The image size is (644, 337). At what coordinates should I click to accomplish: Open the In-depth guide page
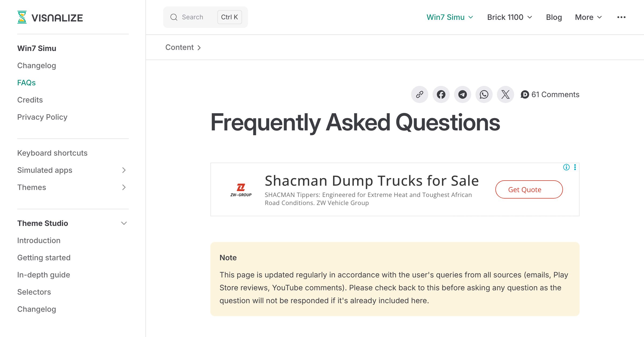(x=43, y=275)
